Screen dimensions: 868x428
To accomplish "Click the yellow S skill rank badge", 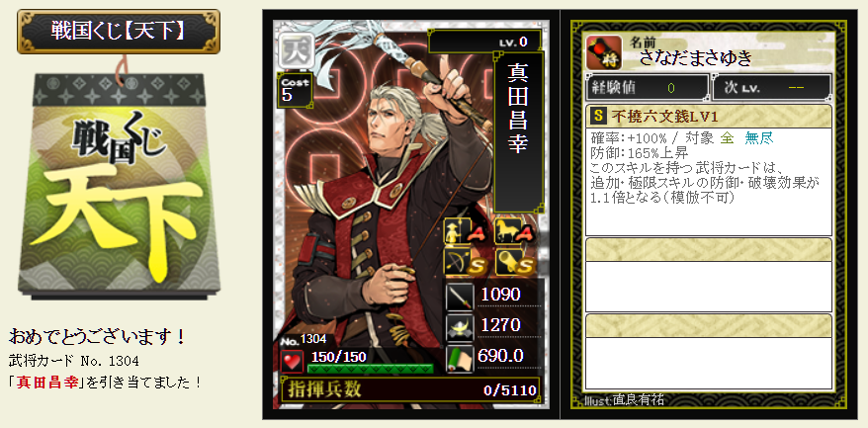I will [x=598, y=117].
